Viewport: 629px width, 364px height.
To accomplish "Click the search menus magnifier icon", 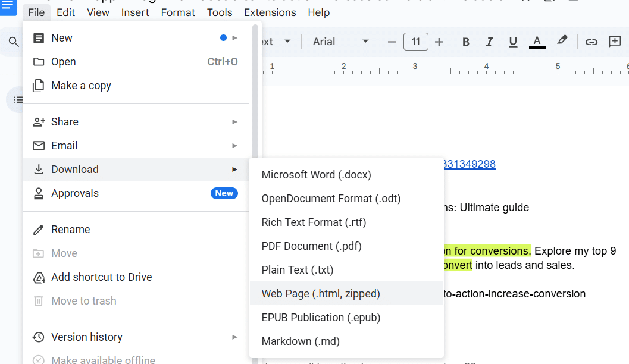I will click(14, 42).
